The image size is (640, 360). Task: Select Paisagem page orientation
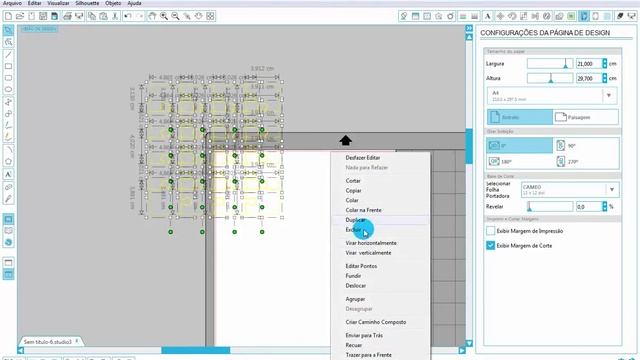pyautogui.click(x=586, y=117)
